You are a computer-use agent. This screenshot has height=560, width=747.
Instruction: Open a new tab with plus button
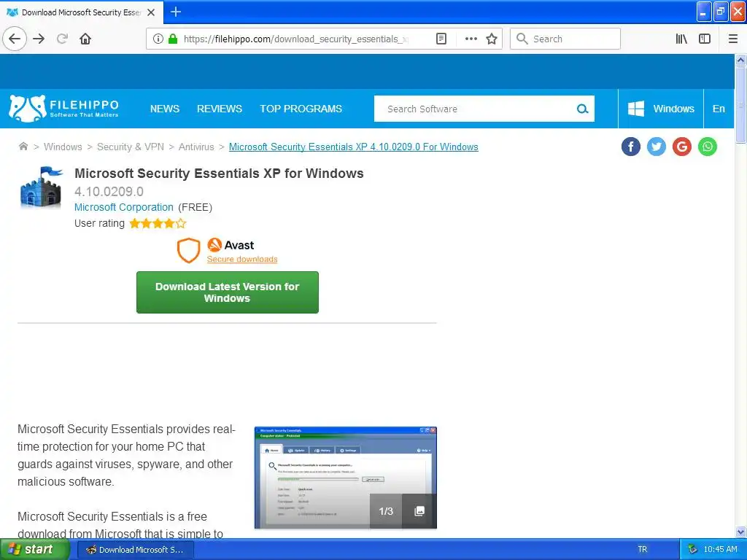tap(175, 12)
